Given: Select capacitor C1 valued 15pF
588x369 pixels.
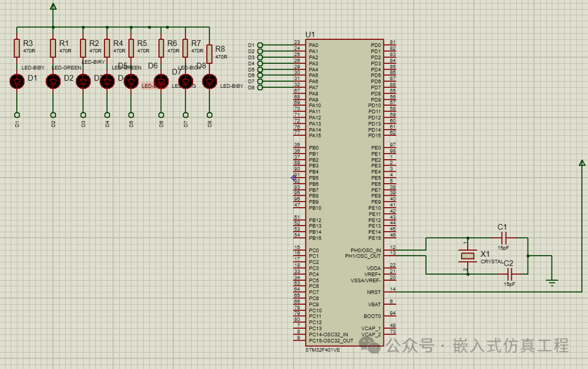Looking at the screenshot, I should point(504,238).
